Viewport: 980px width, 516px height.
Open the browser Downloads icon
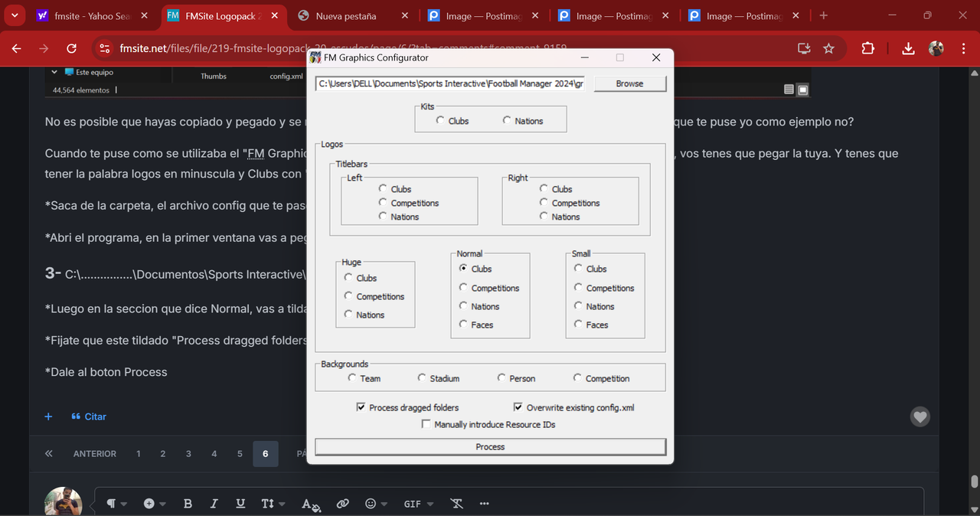pyautogui.click(x=908, y=48)
